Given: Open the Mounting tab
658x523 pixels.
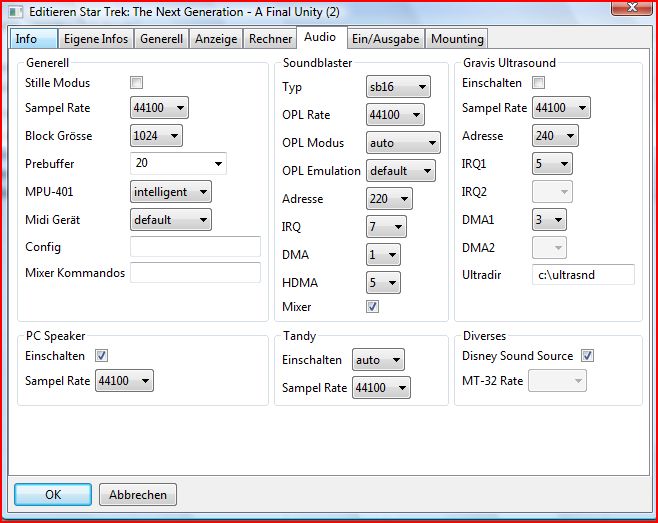Looking at the screenshot, I should (x=457, y=39).
